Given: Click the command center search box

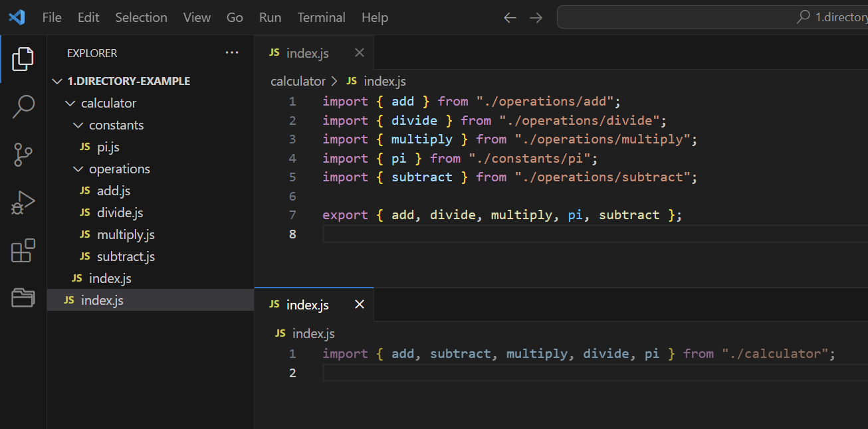Looking at the screenshot, I should click(x=712, y=17).
